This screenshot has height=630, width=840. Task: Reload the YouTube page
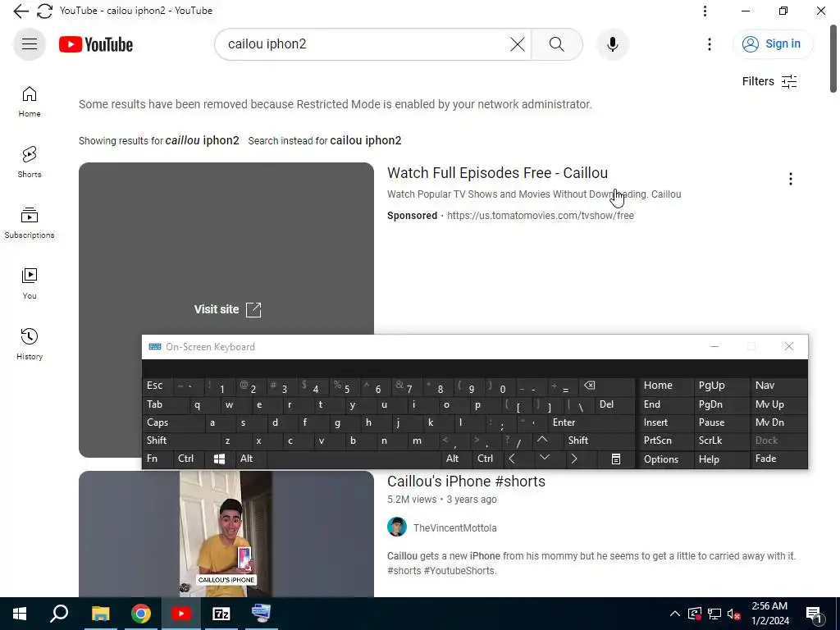point(45,11)
